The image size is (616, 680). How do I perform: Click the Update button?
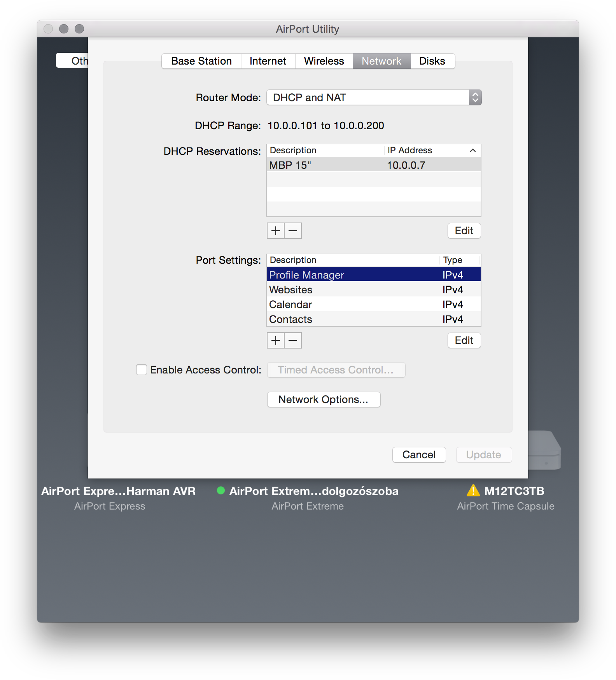click(484, 455)
